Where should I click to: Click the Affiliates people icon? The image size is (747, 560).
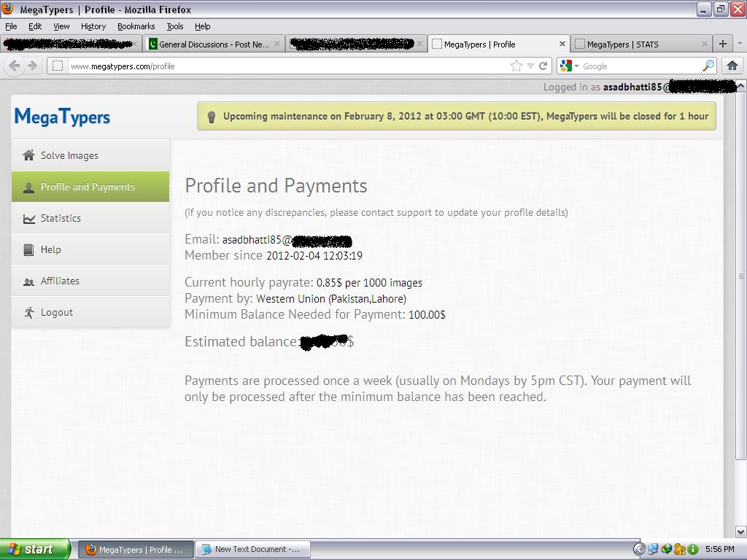tap(28, 281)
